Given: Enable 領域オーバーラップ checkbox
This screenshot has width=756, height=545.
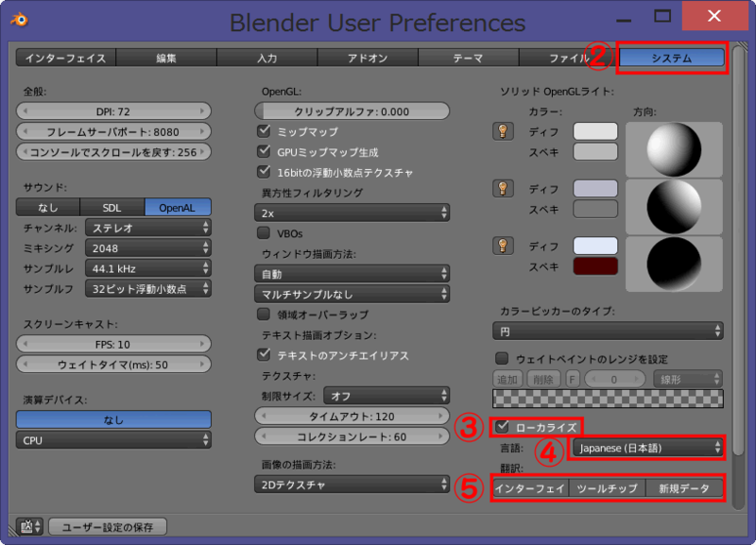Looking at the screenshot, I should 264,315.
